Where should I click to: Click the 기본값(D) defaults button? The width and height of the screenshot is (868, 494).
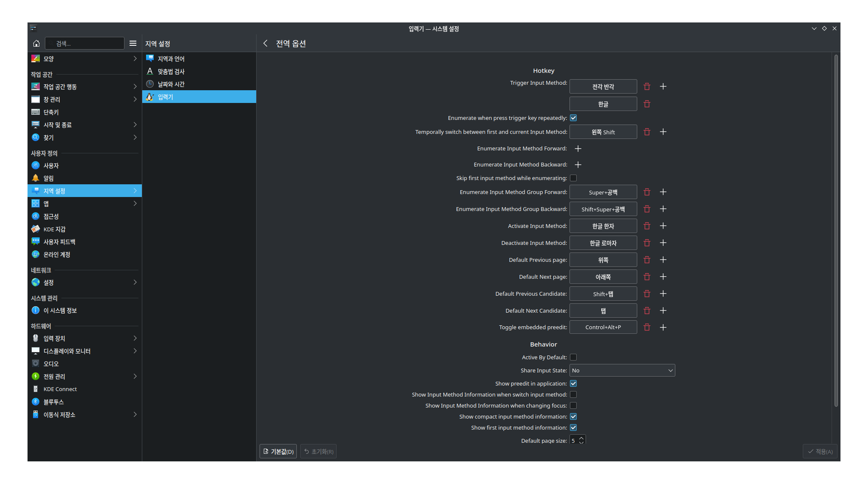tap(278, 451)
